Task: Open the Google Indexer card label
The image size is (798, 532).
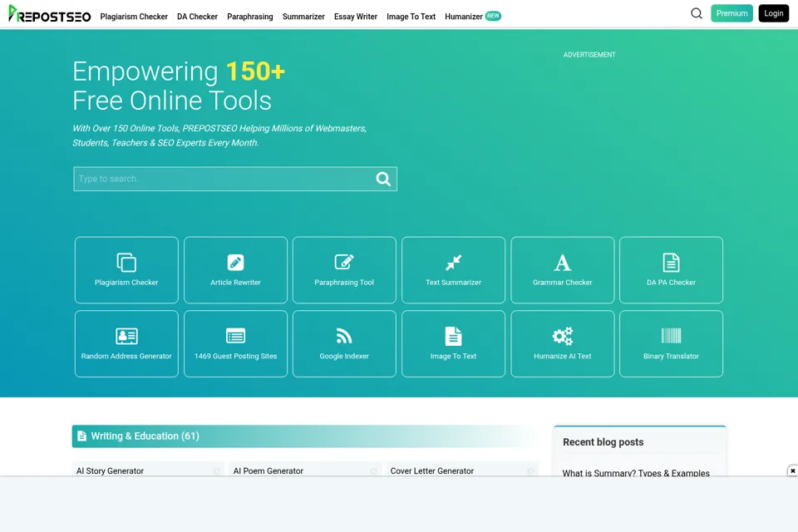Action: pyautogui.click(x=344, y=356)
